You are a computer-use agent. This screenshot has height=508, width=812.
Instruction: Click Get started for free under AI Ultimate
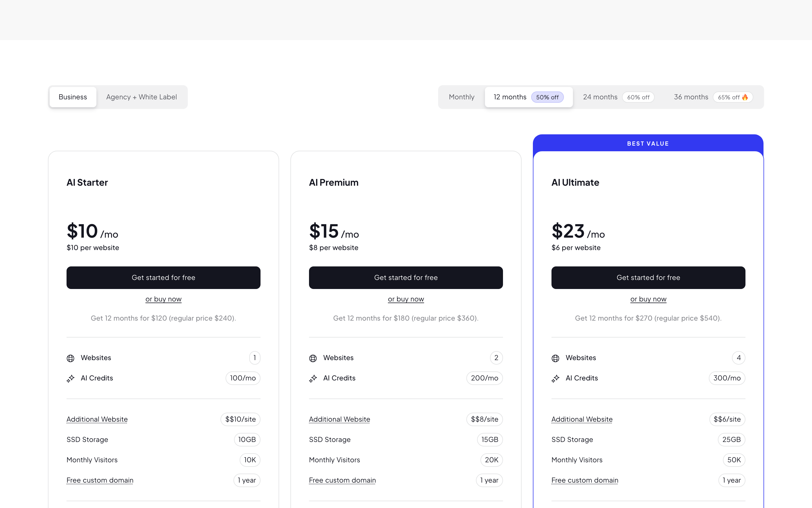pyautogui.click(x=648, y=277)
